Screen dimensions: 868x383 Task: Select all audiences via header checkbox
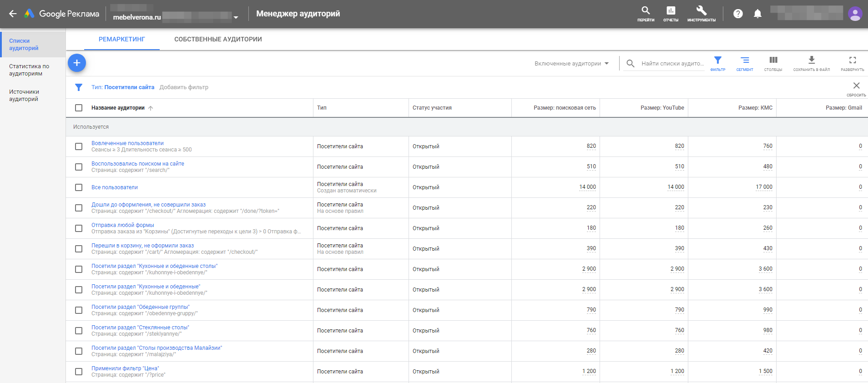79,108
